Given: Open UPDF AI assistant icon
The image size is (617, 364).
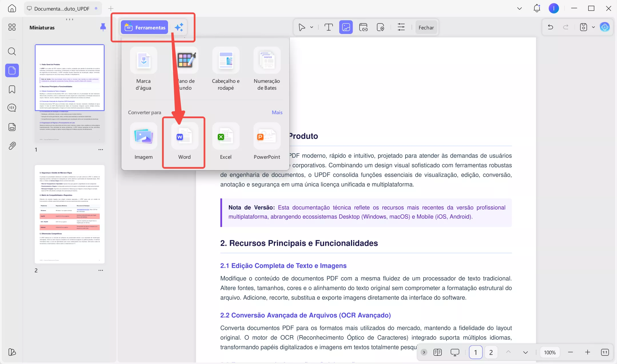Looking at the screenshot, I should coord(605,27).
